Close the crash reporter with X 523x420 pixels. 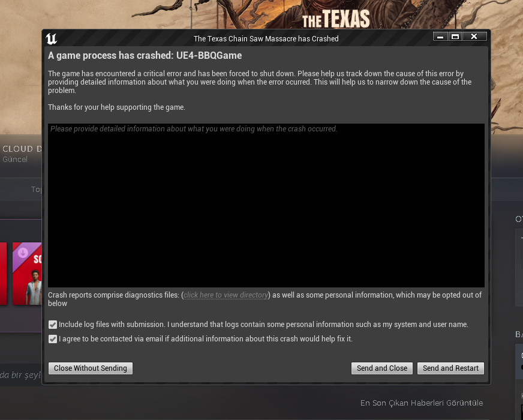474,37
